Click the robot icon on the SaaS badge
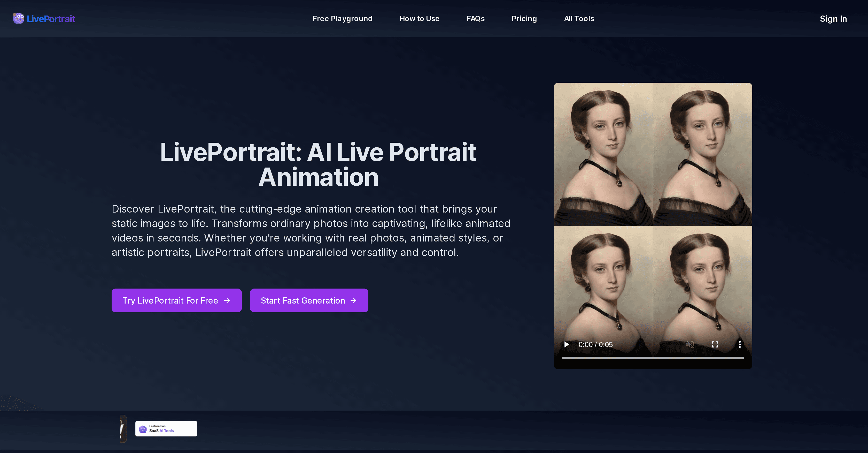 [x=143, y=428]
